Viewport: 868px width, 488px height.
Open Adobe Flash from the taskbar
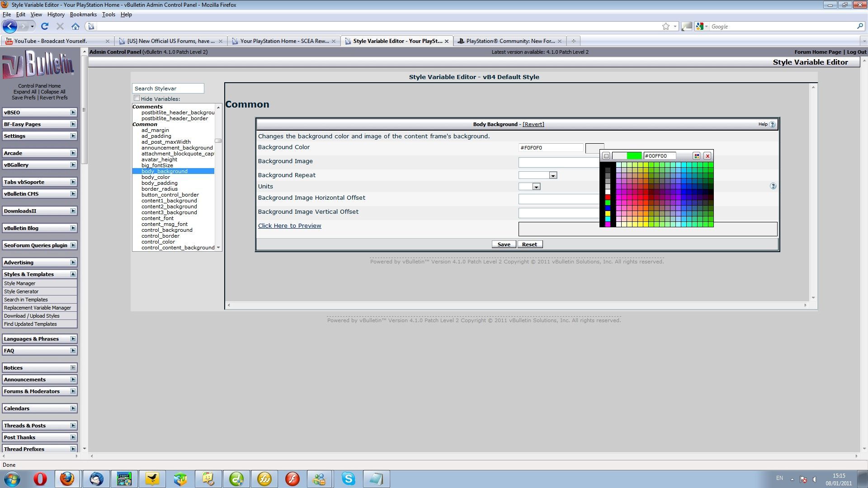point(292,479)
